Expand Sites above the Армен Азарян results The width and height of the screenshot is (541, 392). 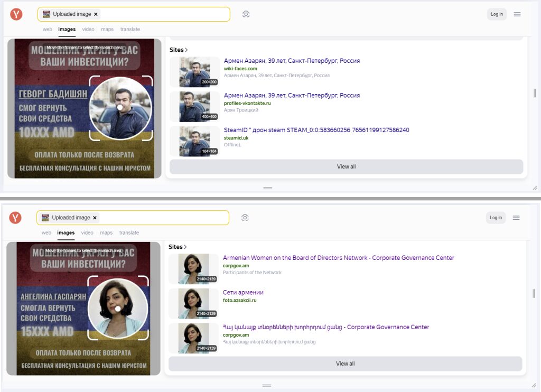(x=179, y=50)
